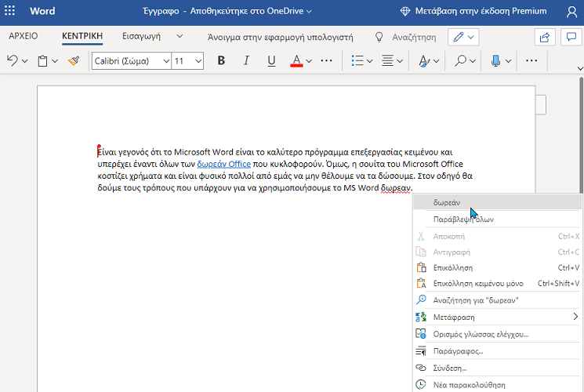Switch to the Εισαγωγή tab
This screenshot has height=392, width=584.
(142, 36)
